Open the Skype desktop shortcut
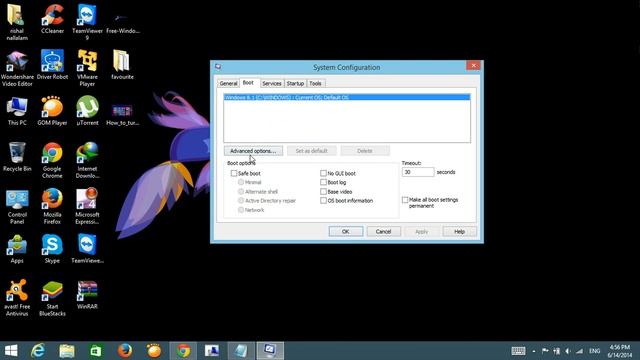Image resolution: width=640 pixels, height=360 pixels. pos(52,249)
